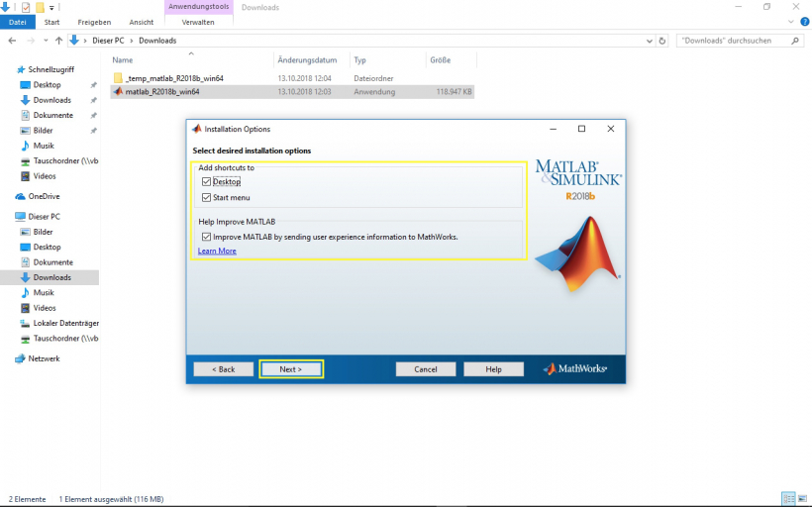Open the Datei menu tab
Image resolution: width=812 pixels, height=507 pixels.
17,22
